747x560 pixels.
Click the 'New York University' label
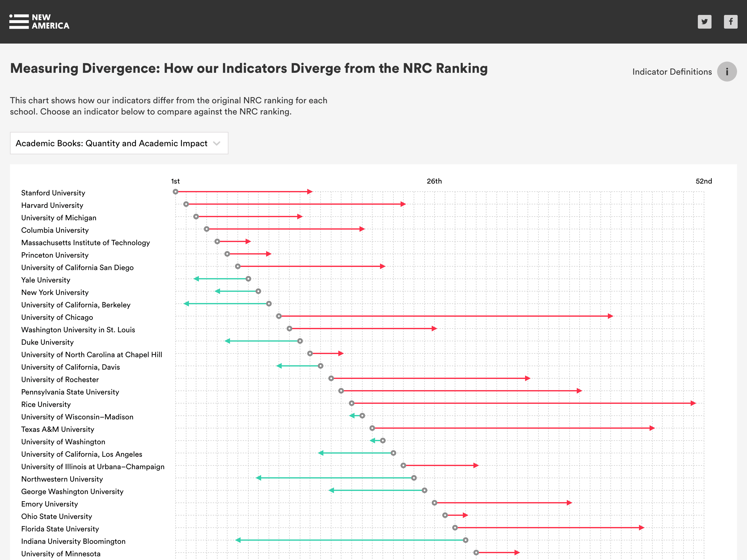coord(55,292)
